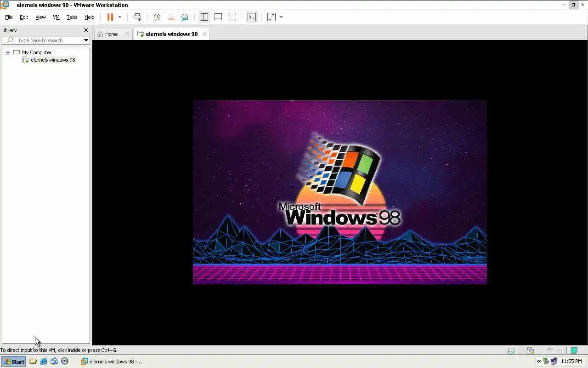Open the Help menu
The width and height of the screenshot is (588, 368).
[x=89, y=17]
